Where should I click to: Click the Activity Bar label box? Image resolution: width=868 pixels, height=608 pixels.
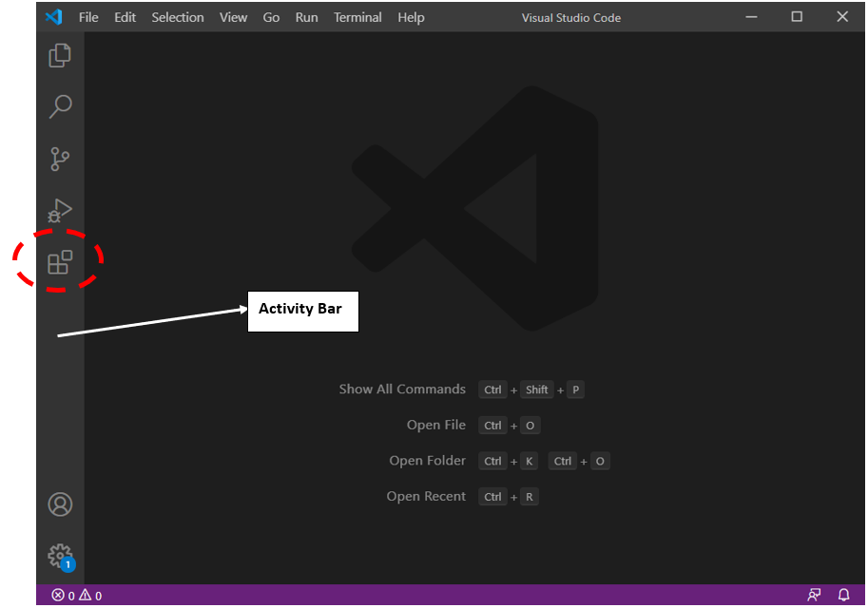coord(302,310)
